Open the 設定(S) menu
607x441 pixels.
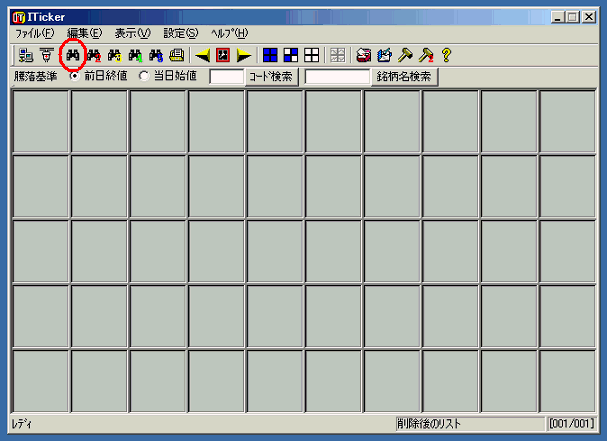[x=181, y=34]
